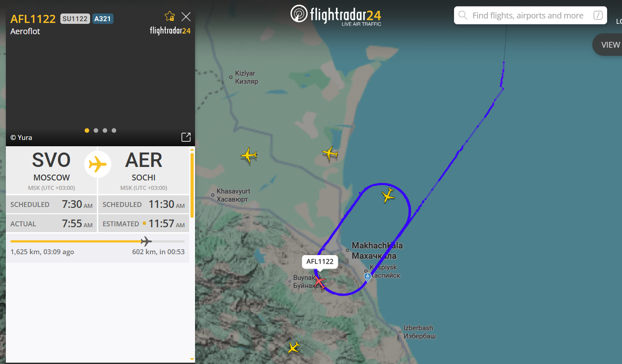Click the down arrow on the panel scrollbar
The width and height of the screenshot is (622, 364).
click(x=192, y=359)
